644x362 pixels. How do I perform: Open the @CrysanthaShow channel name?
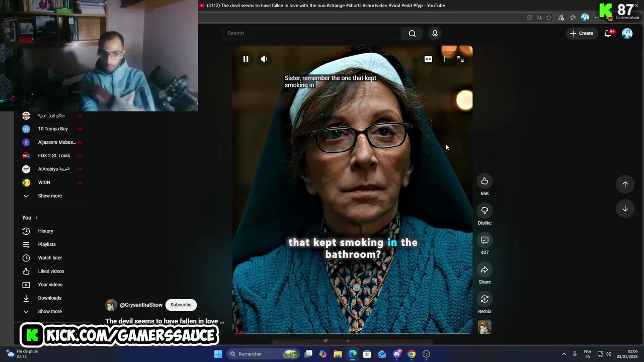(x=141, y=305)
